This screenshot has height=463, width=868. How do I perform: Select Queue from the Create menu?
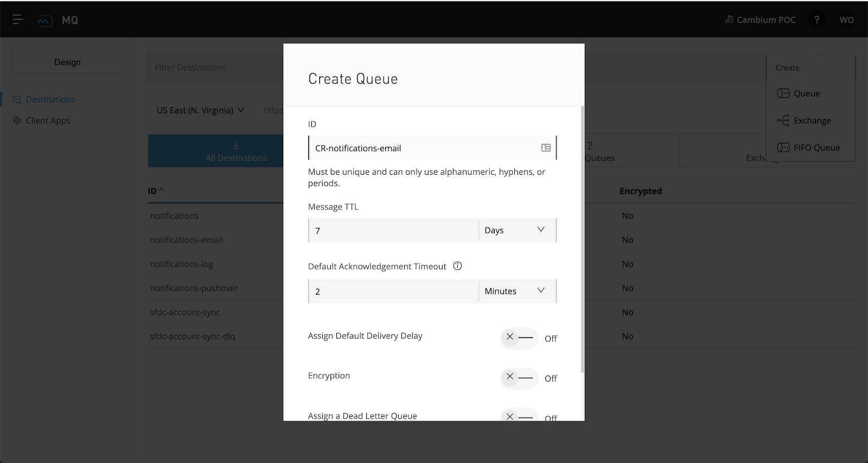(806, 93)
